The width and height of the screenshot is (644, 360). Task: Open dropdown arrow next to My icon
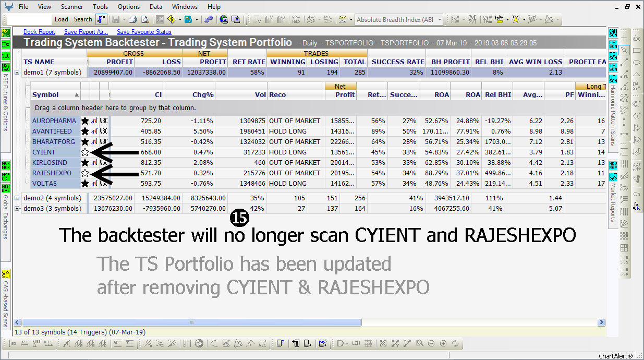click(197, 19)
